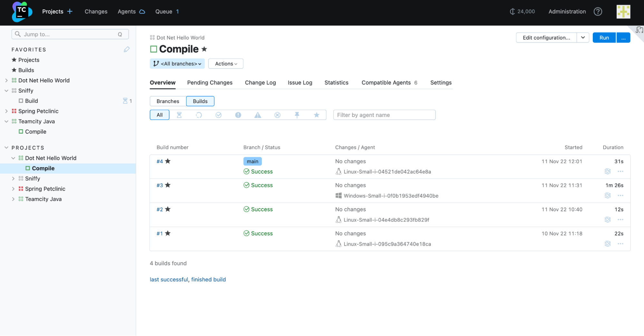Filter builds by failed exclamation icon
This screenshot has height=336, width=644.
pyautogui.click(x=238, y=115)
